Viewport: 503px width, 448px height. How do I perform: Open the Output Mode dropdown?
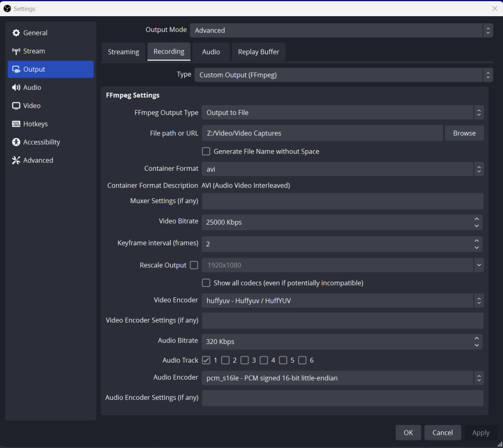[341, 30]
